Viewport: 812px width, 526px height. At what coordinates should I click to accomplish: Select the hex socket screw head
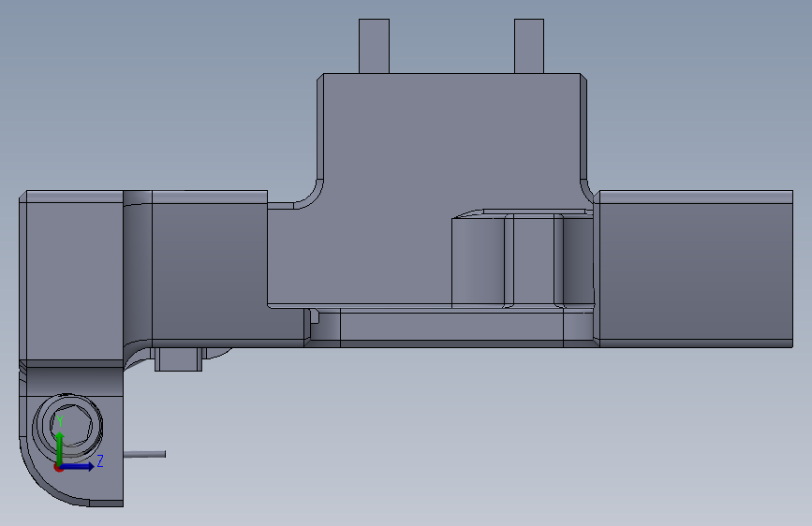(70, 426)
